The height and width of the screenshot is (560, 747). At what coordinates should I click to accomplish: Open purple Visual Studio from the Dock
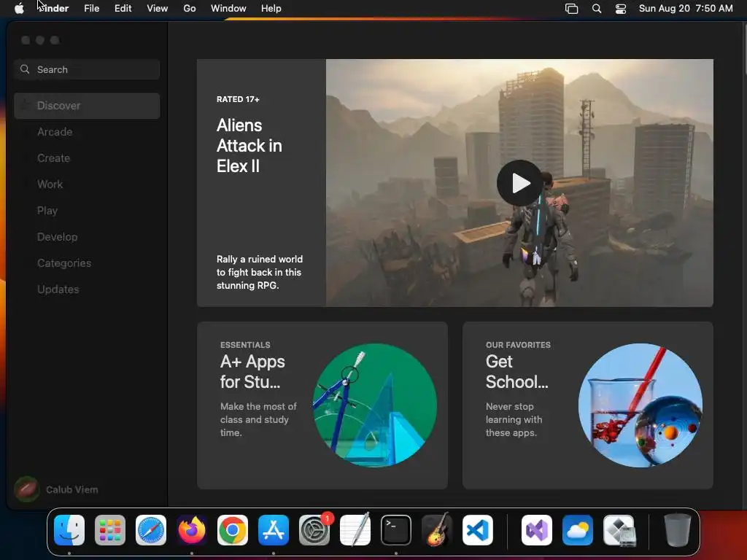[536, 530]
